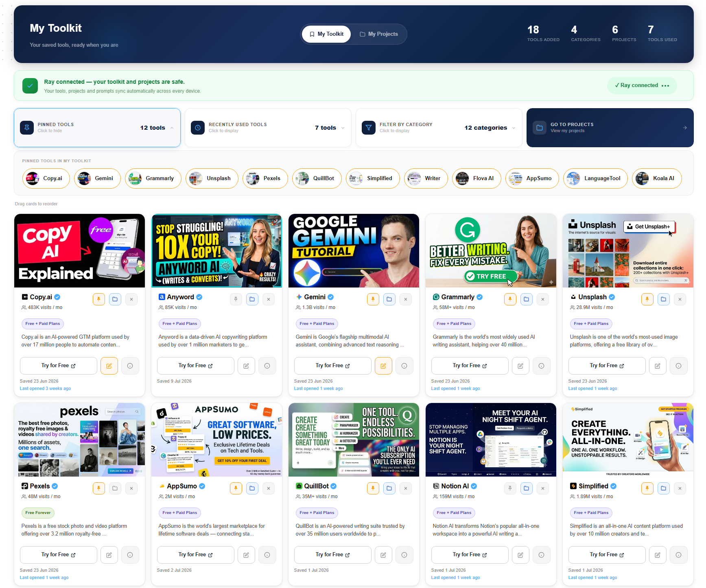Select Flova AI pinned chip
706x588 pixels.
pos(476,179)
